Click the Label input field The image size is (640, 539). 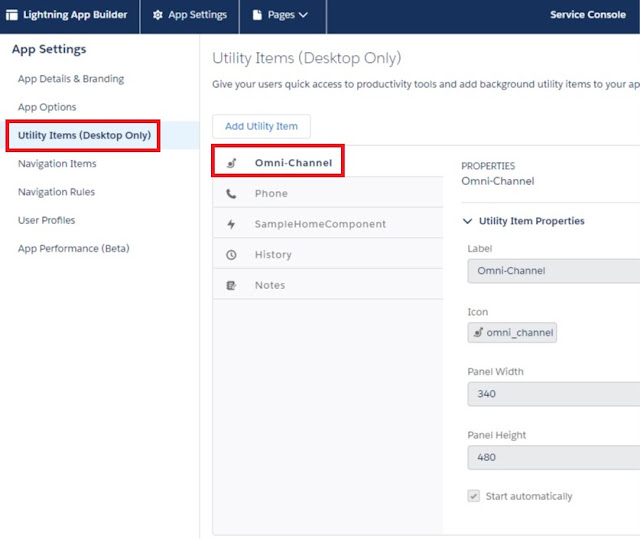click(553, 271)
